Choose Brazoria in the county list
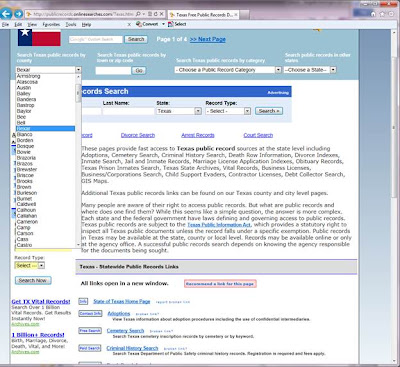This screenshot has width=400, height=367. [45, 158]
